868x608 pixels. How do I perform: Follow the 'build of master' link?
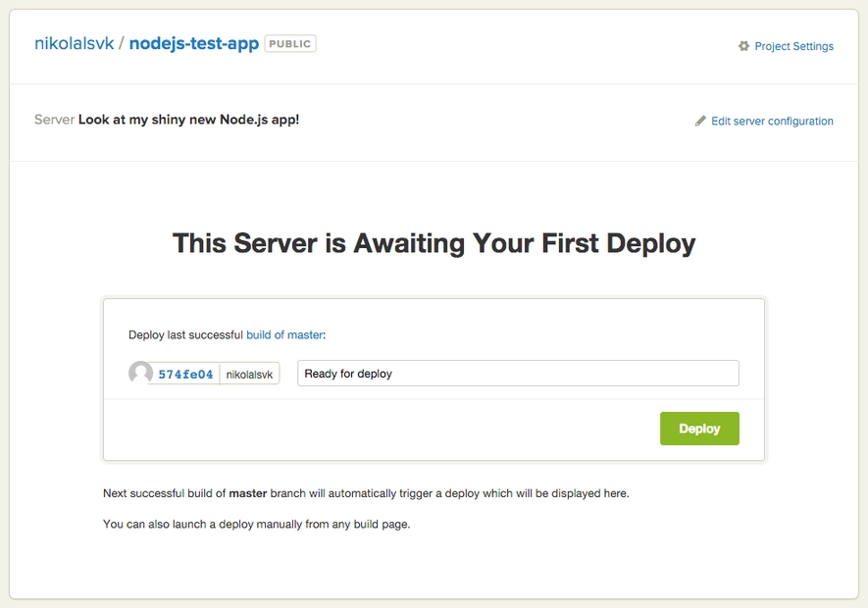(x=283, y=334)
